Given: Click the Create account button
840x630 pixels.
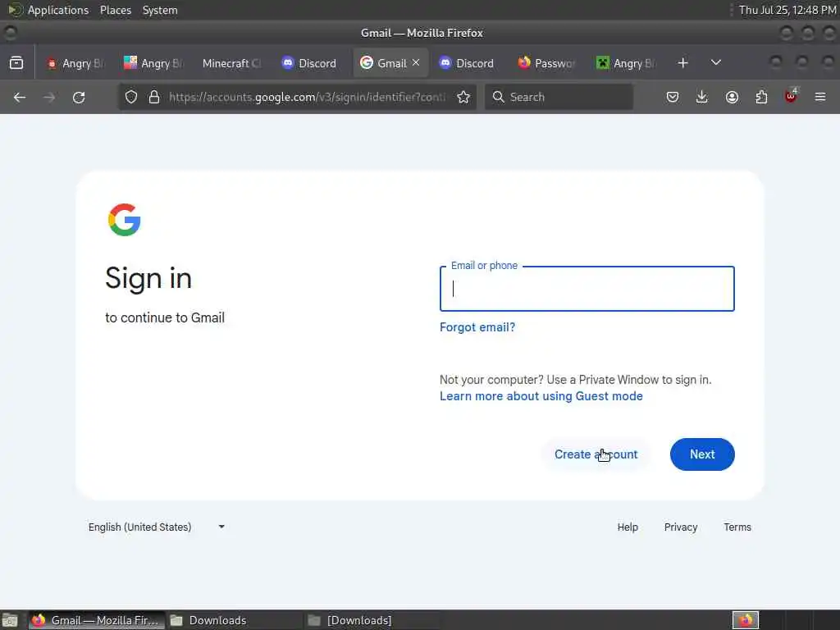Looking at the screenshot, I should click(x=596, y=454).
